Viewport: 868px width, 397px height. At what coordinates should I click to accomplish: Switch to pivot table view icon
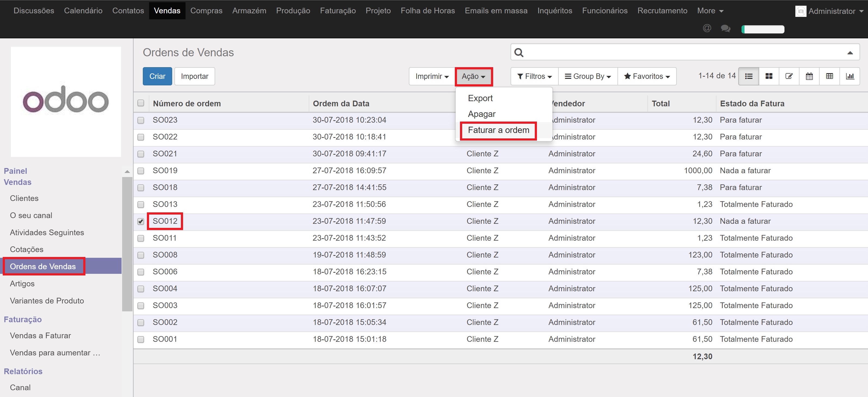point(829,76)
